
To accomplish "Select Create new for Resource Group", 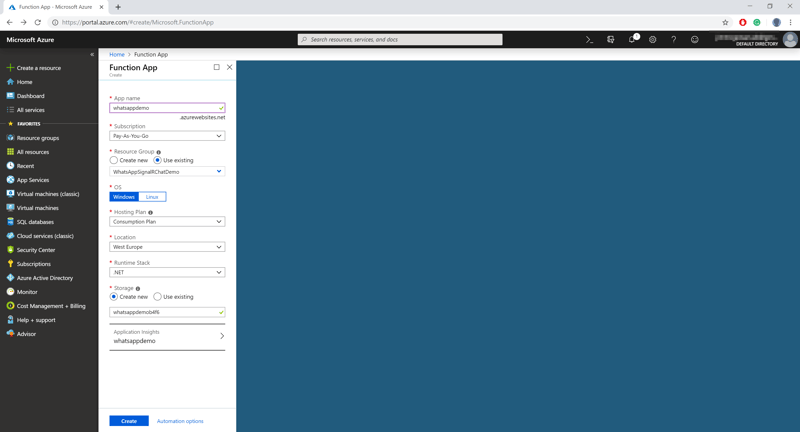I will (x=114, y=160).
